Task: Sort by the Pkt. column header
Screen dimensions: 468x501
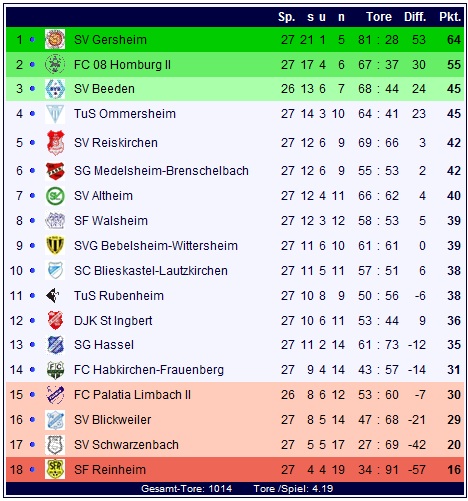Action: (x=450, y=17)
